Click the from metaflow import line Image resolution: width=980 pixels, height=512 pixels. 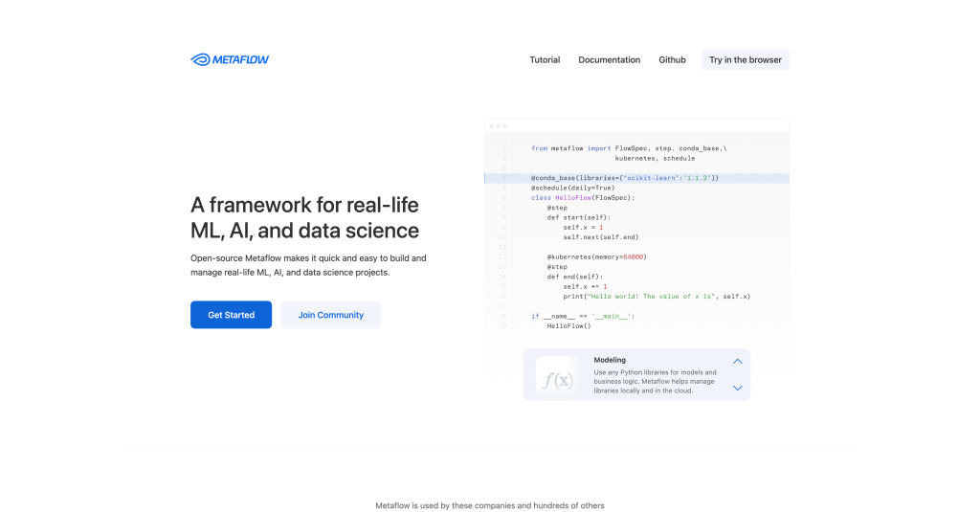click(629, 148)
